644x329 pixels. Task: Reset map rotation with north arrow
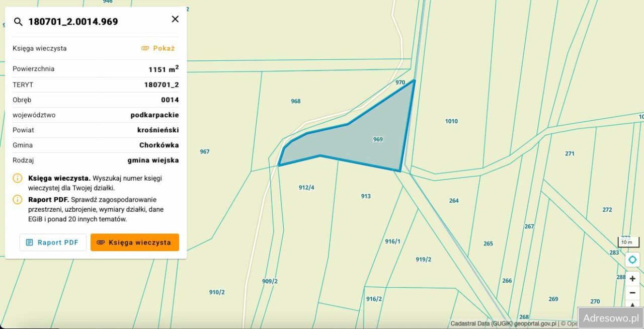pyautogui.click(x=632, y=304)
